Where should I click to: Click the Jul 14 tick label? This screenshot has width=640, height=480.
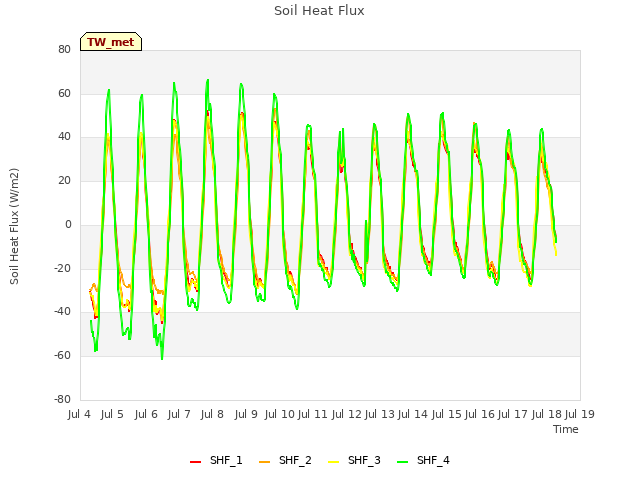pyautogui.click(x=413, y=414)
